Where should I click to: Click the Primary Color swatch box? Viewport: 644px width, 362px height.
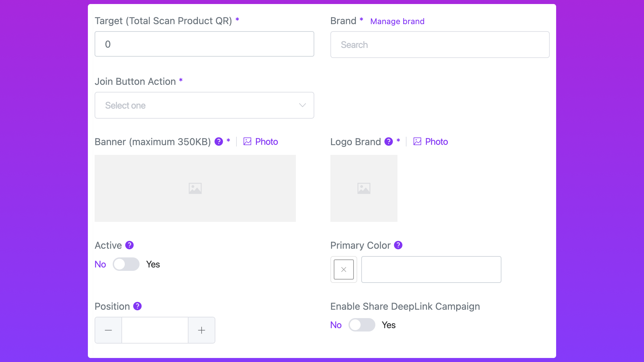pos(343,269)
